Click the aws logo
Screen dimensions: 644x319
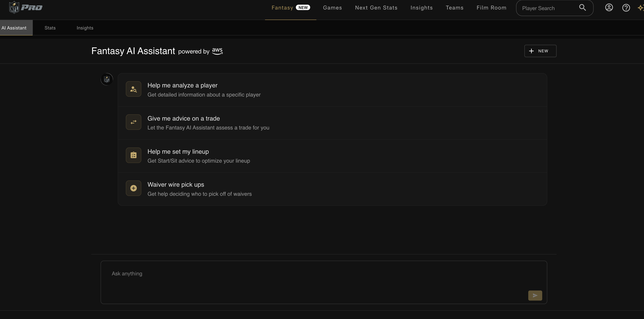[217, 51]
